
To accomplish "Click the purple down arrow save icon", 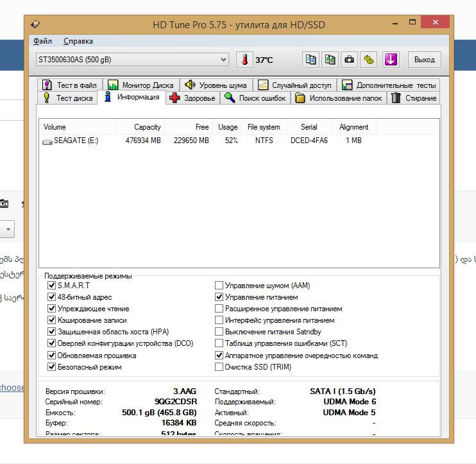I will [x=391, y=60].
